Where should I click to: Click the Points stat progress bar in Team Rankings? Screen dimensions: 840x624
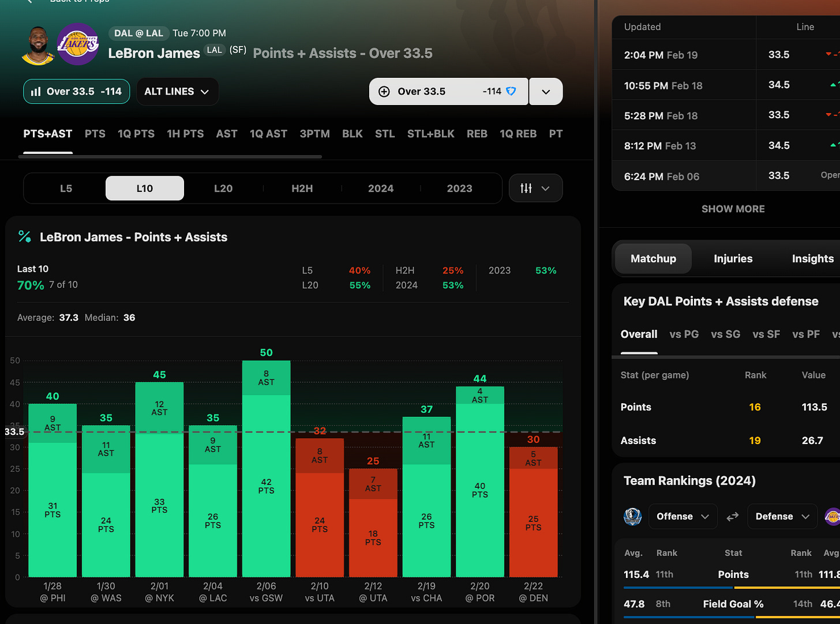pyautogui.click(x=732, y=588)
